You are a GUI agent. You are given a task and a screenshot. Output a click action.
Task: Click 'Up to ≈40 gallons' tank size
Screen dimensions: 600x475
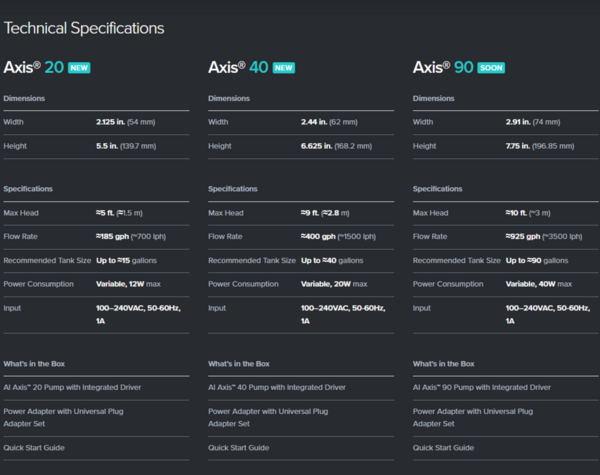coord(332,261)
